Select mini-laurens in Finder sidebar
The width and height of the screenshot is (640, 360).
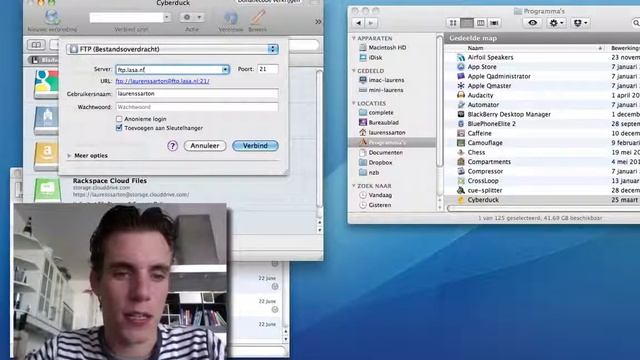pos(386,90)
